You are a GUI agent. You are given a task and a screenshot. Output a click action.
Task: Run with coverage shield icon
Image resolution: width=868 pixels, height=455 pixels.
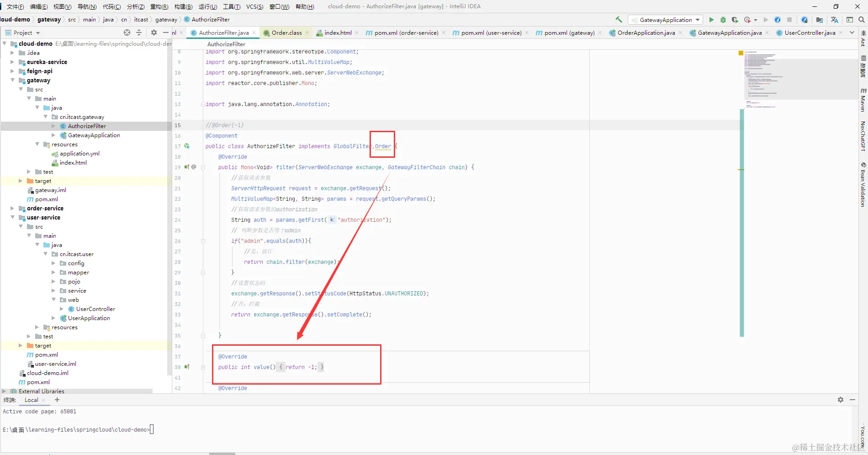(735, 20)
